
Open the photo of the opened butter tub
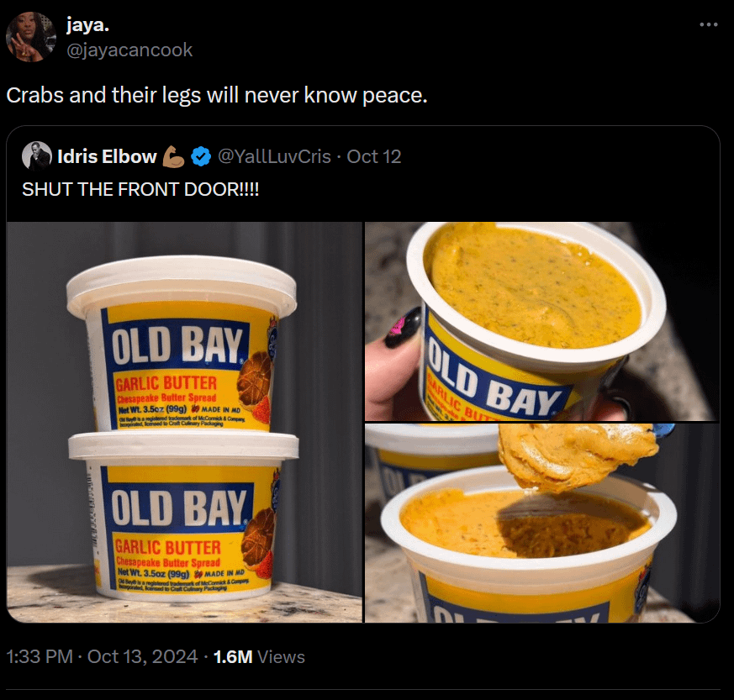click(541, 321)
